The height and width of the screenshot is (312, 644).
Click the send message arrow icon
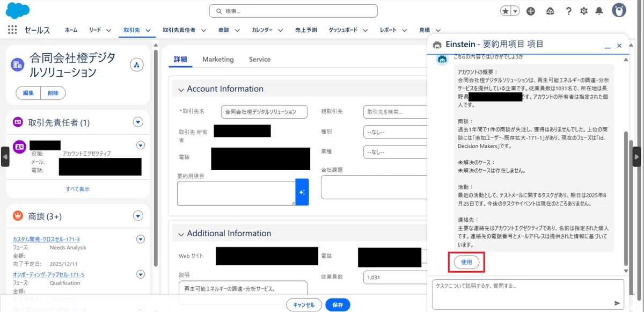tap(617, 303)
